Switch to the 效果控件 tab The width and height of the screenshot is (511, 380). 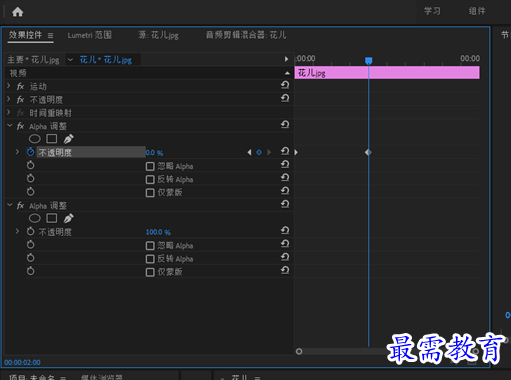(25, 35)
